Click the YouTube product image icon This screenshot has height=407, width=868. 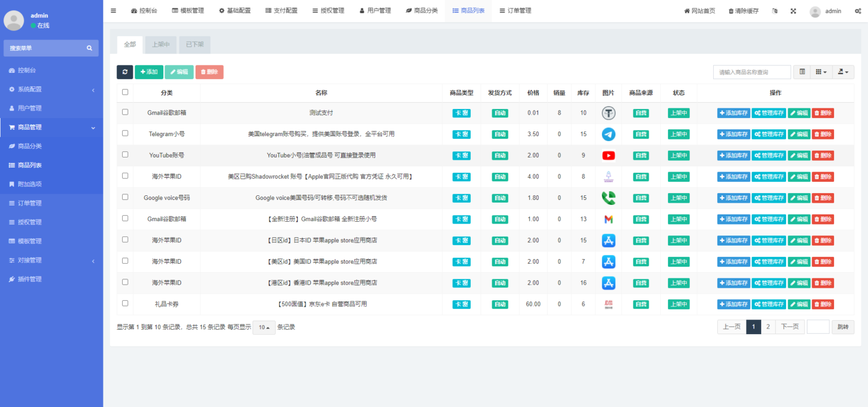[x=608, y=155]
